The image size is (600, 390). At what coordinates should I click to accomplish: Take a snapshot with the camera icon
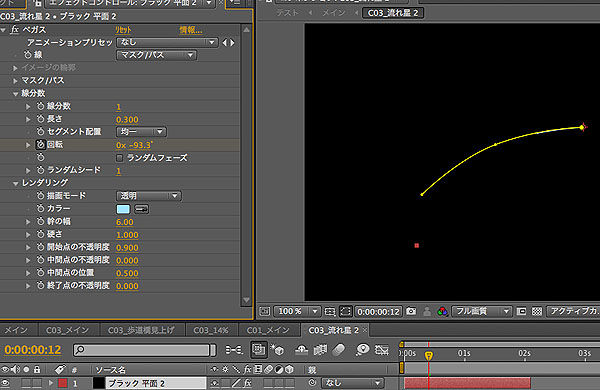click(411, 311)
